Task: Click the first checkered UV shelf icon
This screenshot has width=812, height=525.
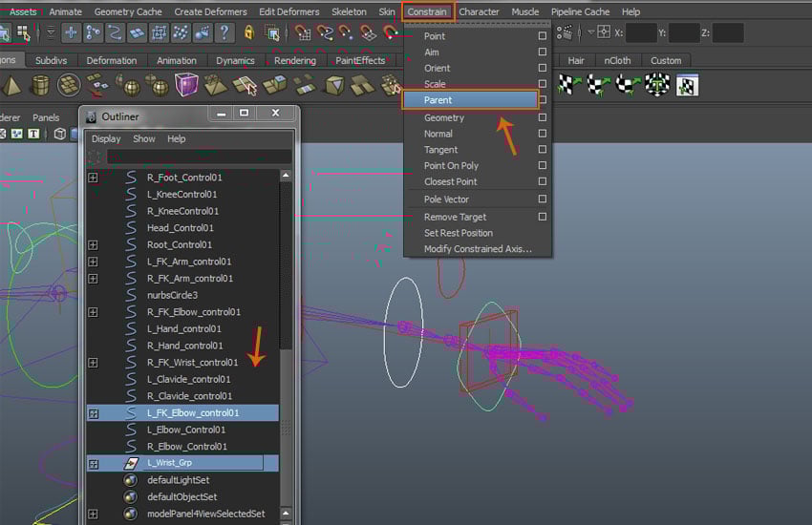Action: [x=570, y=86]
